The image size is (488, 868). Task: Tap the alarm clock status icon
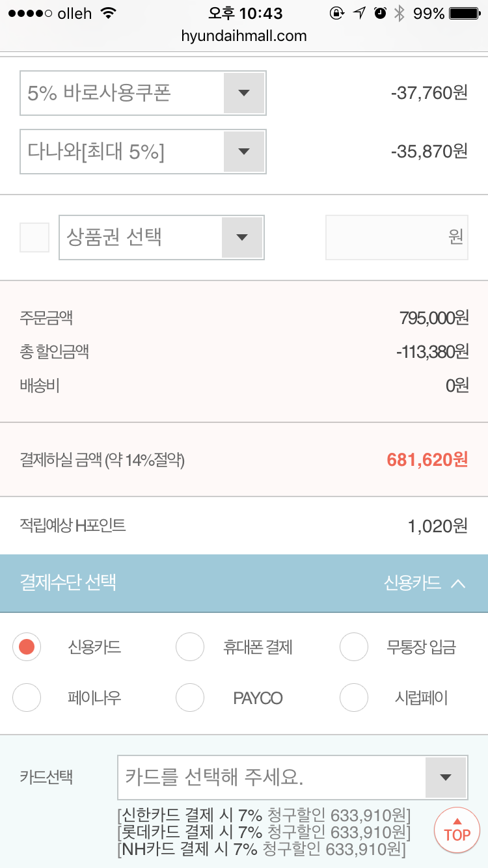coord(381,14)
